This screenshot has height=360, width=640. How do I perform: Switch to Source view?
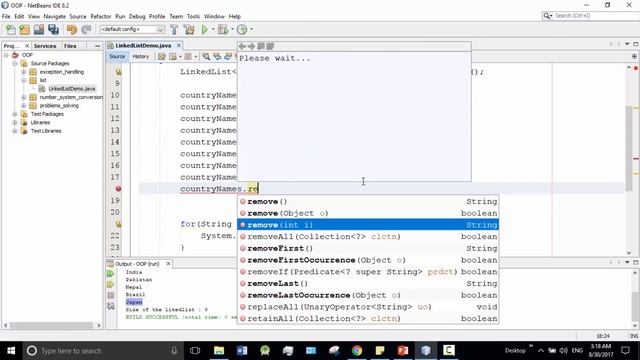pos(117,56)
